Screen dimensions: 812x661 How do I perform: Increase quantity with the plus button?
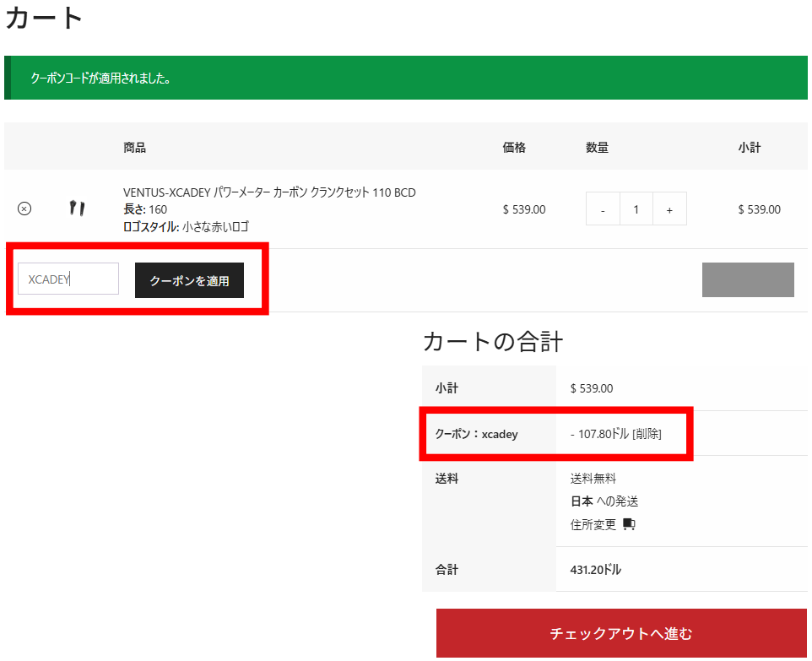[x=669, y=209]
